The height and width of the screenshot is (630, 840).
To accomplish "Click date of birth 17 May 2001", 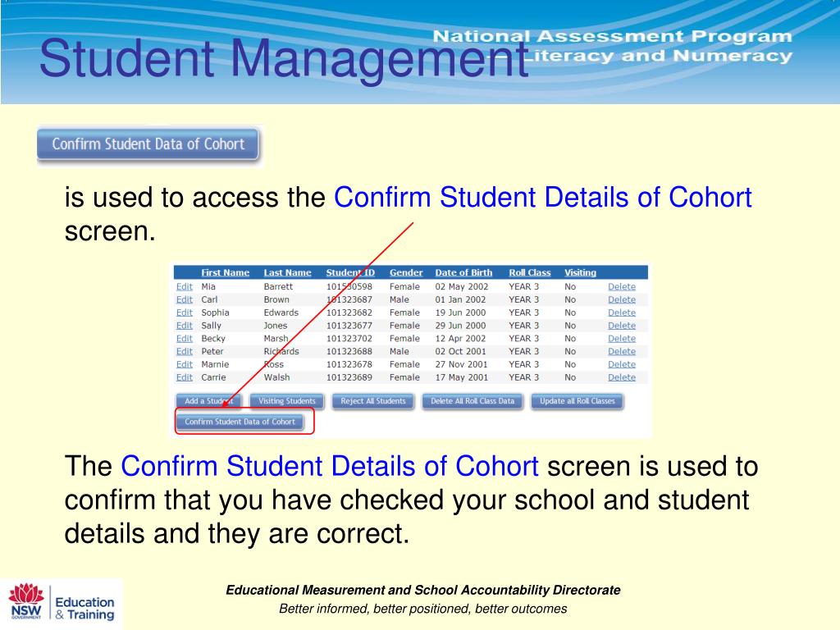I will [x=462, y=377].
